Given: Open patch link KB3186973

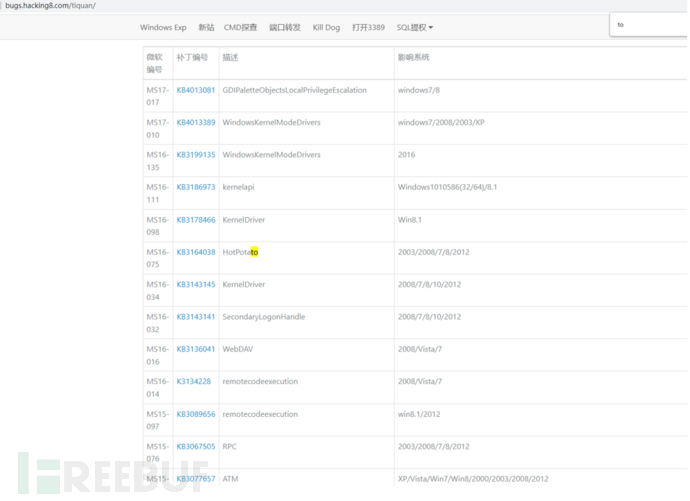Looking at the screenshot, I should [x=196, y=187].
